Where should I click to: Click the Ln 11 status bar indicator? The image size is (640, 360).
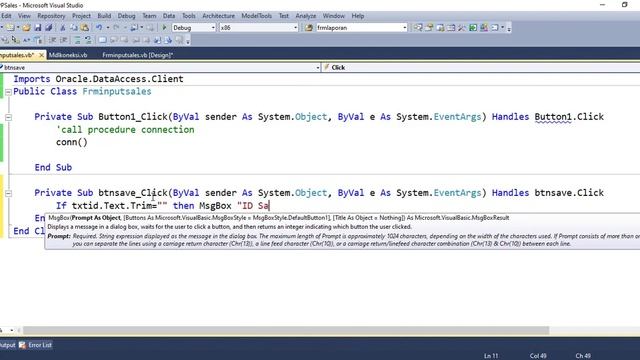(x=491, y=356)
